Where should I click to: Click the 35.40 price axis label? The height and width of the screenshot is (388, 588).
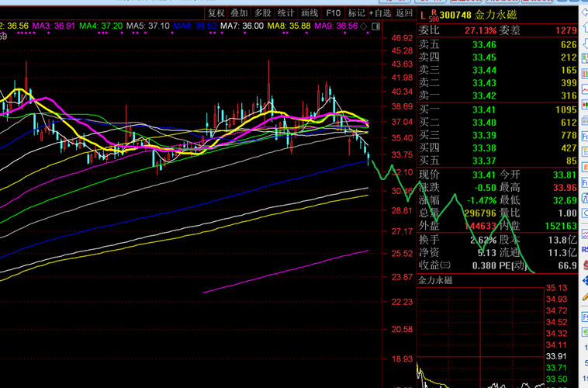pyautogui.click(x=402, y=138)
